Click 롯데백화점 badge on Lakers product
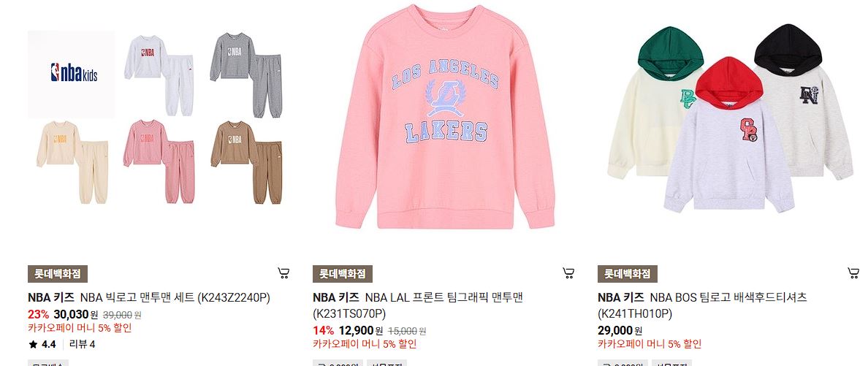The width and height of the screenshot is (868, 366). (342, 274)
